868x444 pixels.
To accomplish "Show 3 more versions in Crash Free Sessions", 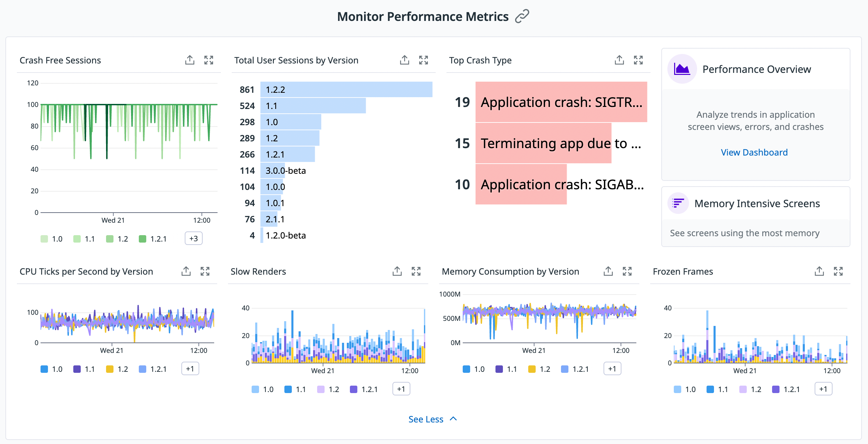I will click(x=193, y=238).
